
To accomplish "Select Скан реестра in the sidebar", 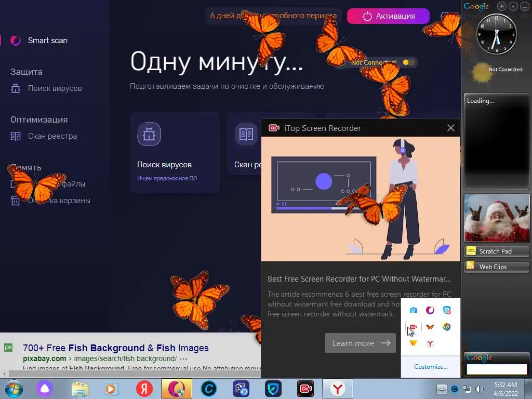I will click(52, 136).
